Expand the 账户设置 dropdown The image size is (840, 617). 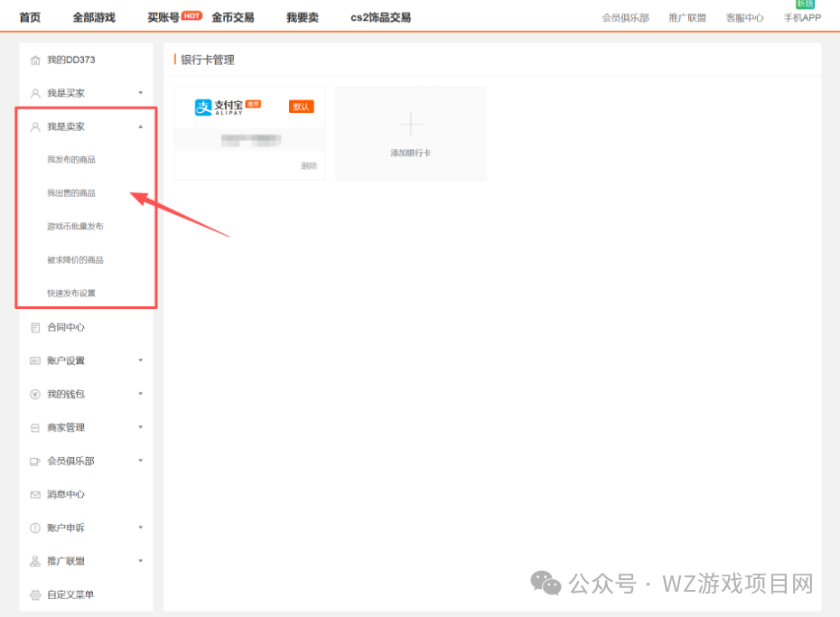[x=141, y=360]
